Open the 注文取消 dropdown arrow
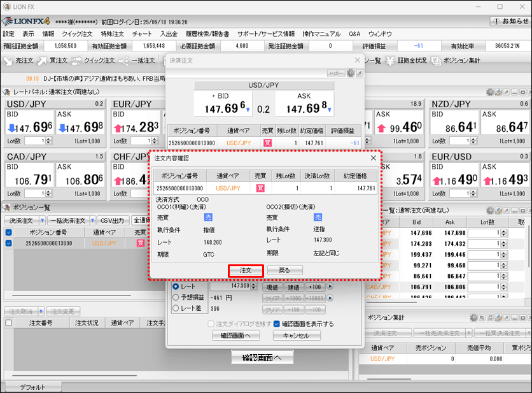This screenshot has height=393, width=532. tap(41, 311)
